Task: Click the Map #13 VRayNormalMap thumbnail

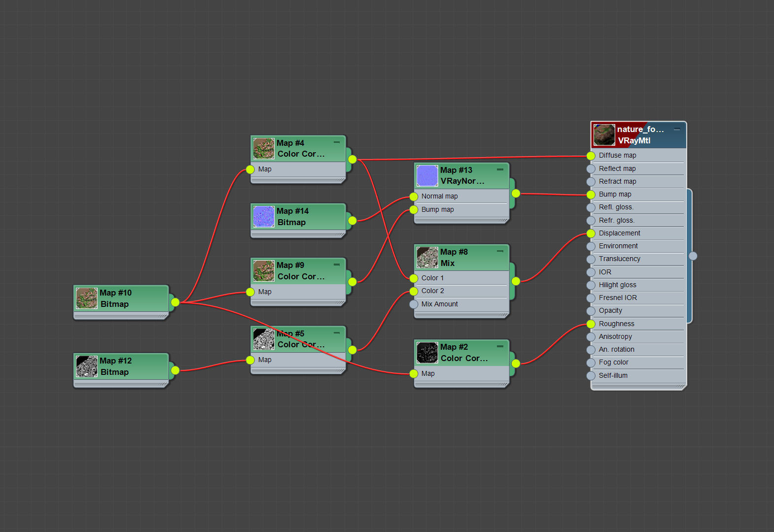Action: point(427,176)
